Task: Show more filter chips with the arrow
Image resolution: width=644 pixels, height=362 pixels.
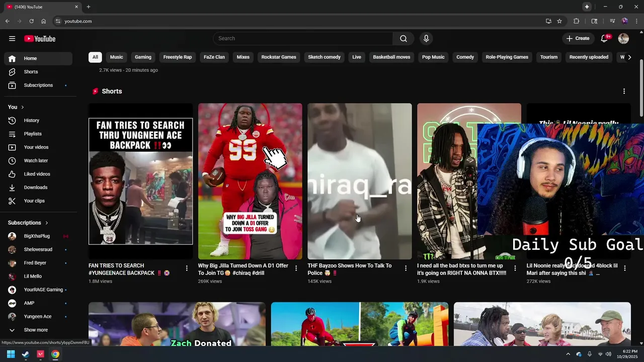Action: [629, 57]
